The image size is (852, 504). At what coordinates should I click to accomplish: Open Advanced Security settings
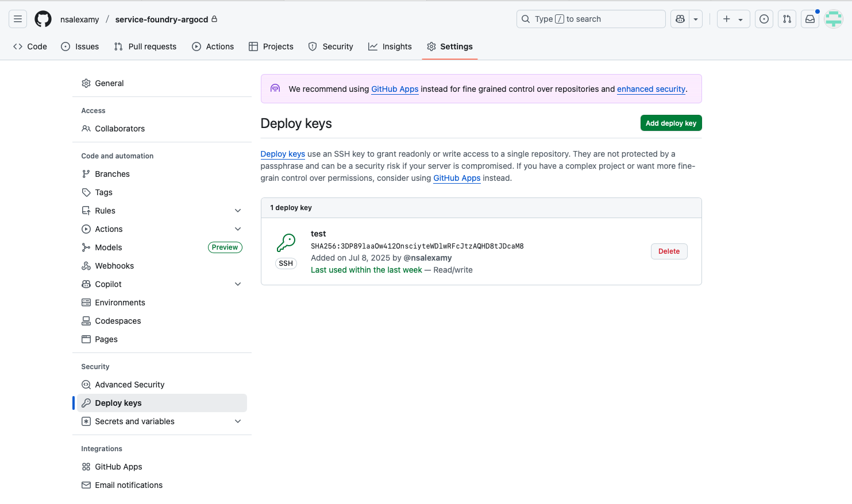pyautogui.click(x=162, y=385)
